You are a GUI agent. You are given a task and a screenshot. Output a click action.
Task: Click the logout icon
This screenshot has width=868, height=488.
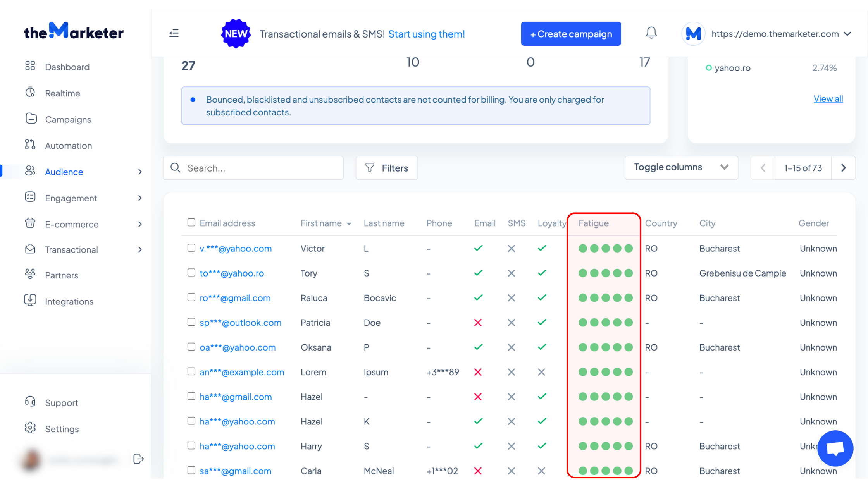(138, 459)
